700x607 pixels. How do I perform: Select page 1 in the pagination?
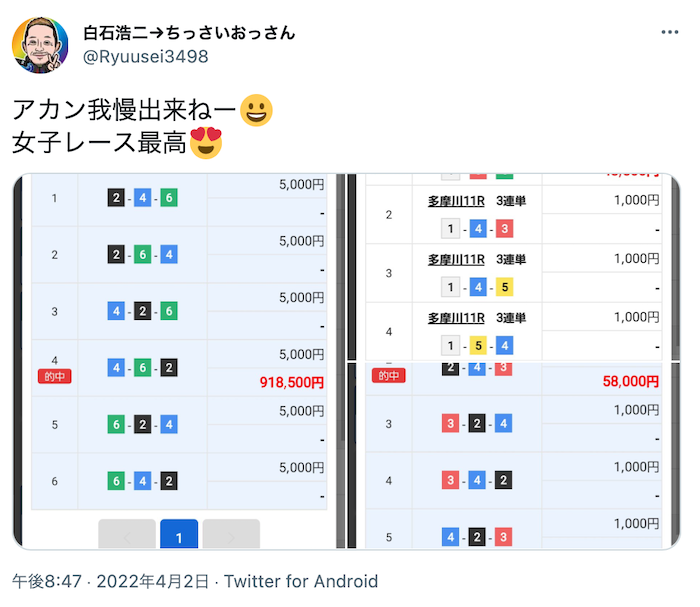tap(178, 537)
